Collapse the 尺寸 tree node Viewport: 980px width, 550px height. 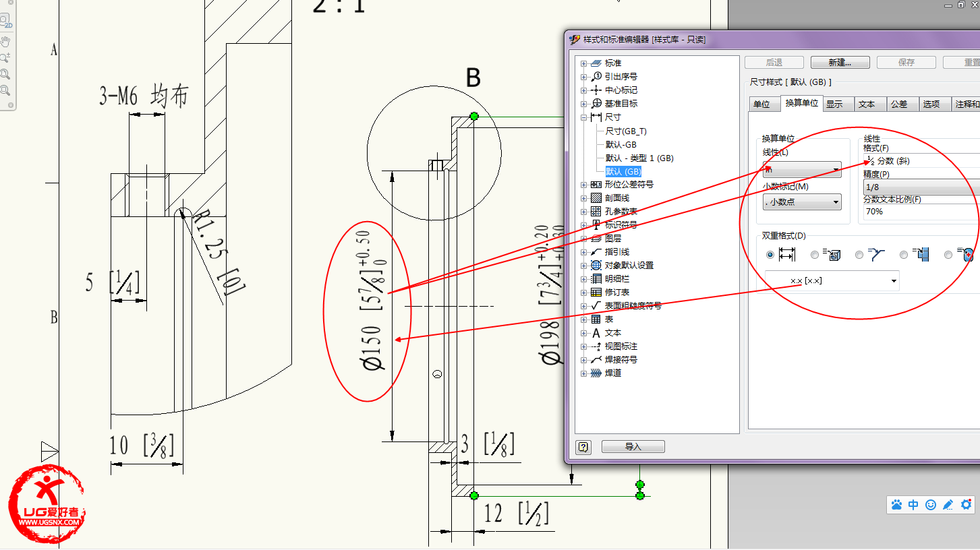pyautogui.click(x=584, y=117)
